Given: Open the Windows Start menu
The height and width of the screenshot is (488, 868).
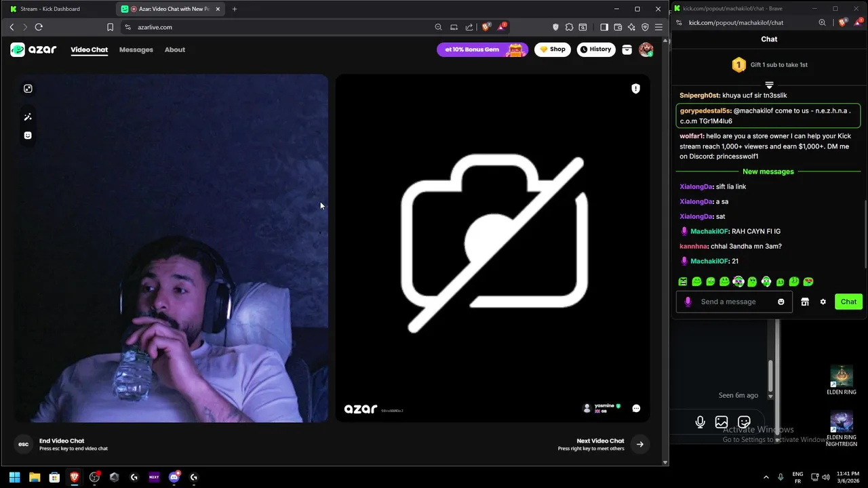Looking at the screenshot, I should tap(14, 477).
